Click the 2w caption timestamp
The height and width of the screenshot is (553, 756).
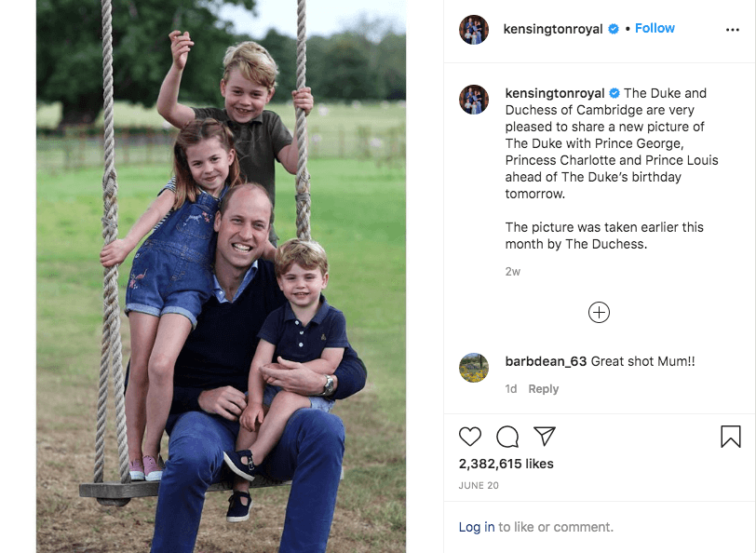(512, 272)
